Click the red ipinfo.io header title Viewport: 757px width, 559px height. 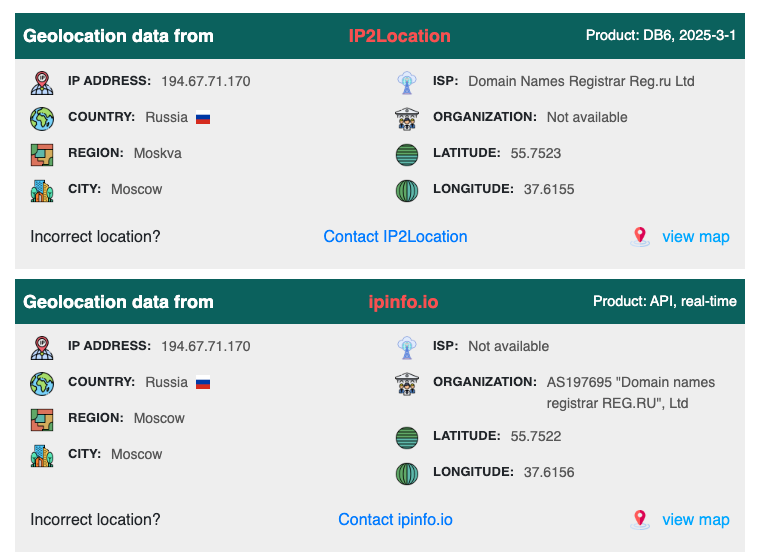point(403,302)
